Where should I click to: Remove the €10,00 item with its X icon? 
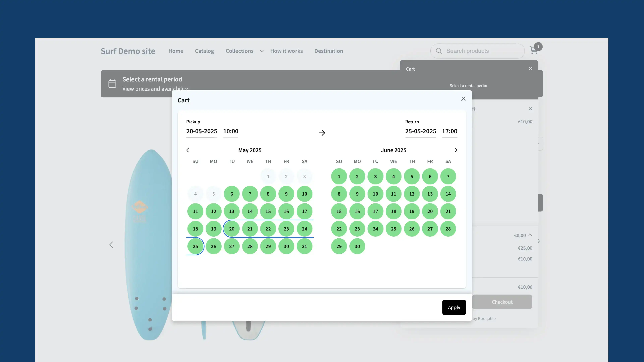(x=530, y=109)
